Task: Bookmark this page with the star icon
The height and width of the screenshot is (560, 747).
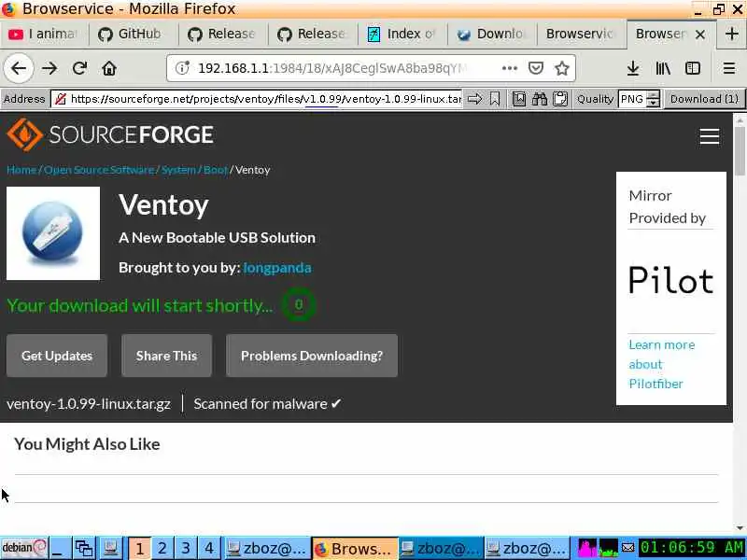Action: coord(562,68)
